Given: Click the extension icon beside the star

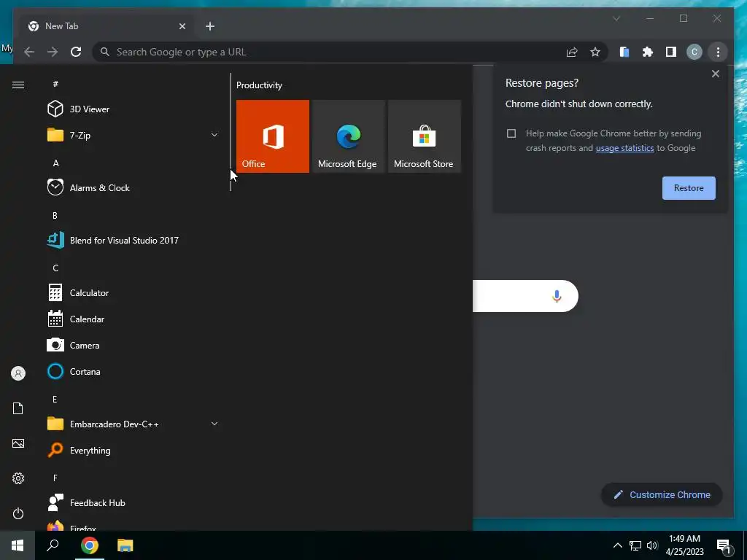Looking at the screenshot, I should 624,52.
